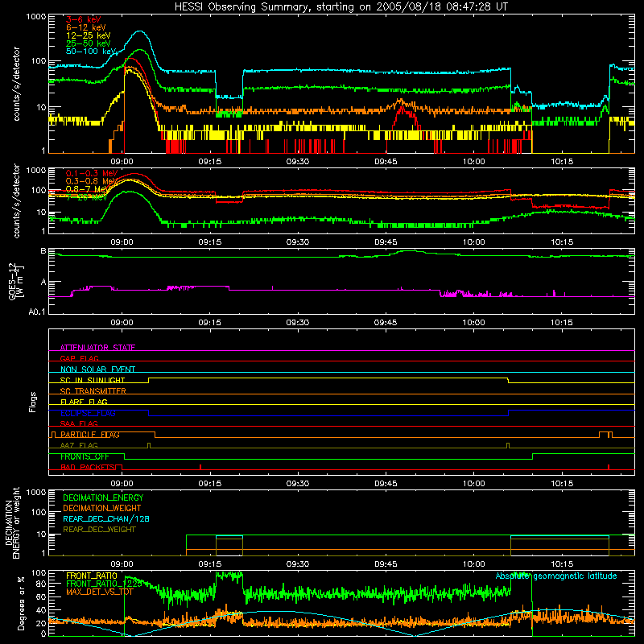Select the PARTICLE_FLAG label
Screen dimensions: 644x644
90,434
